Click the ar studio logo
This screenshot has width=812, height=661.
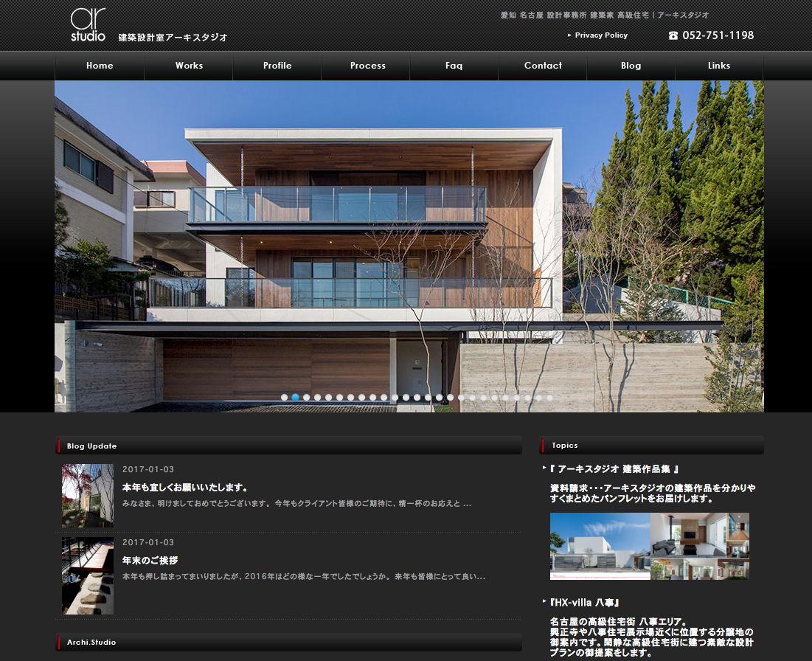coord(89,25)
